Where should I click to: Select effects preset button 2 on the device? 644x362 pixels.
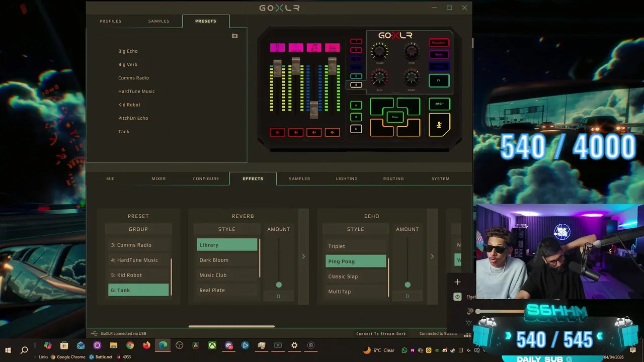tap(356, 50)
